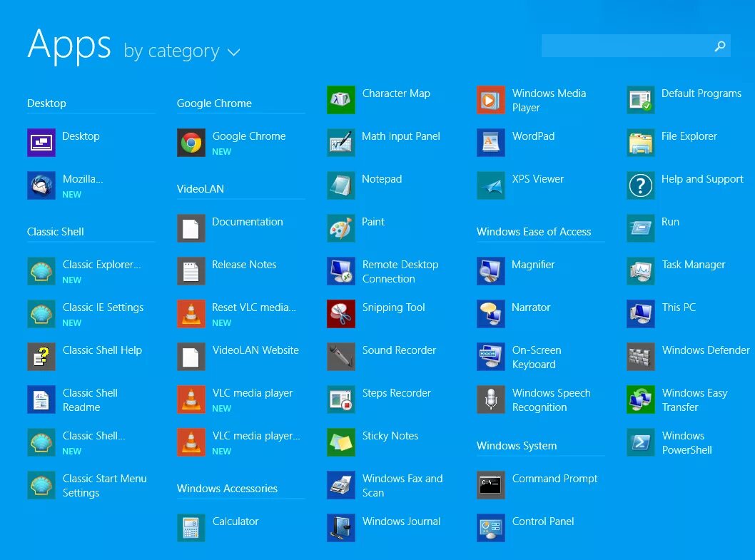The width and height of the screenshot is (755, 560).
Task: Click the search magnifier button
Action: pos(720,46)
